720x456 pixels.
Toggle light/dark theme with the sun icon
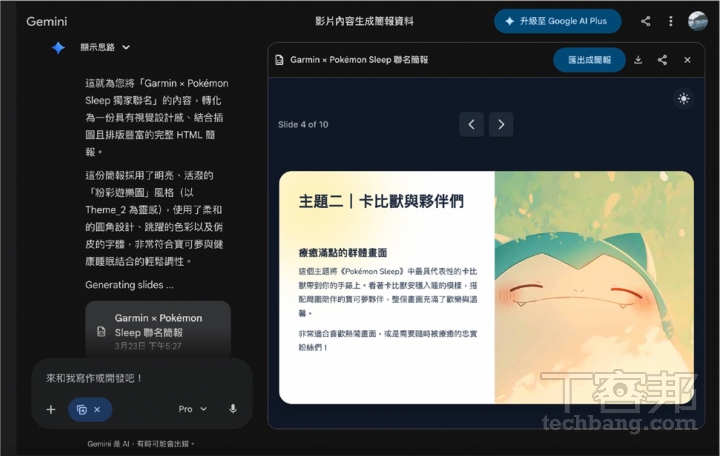pyautogui.click(x=684, y=99)
